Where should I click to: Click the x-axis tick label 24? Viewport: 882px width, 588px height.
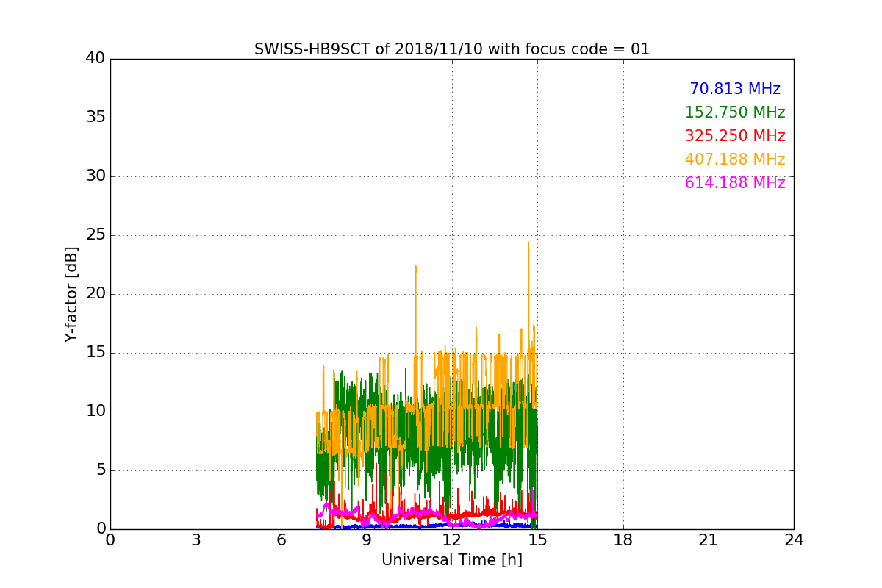[794, 539]
